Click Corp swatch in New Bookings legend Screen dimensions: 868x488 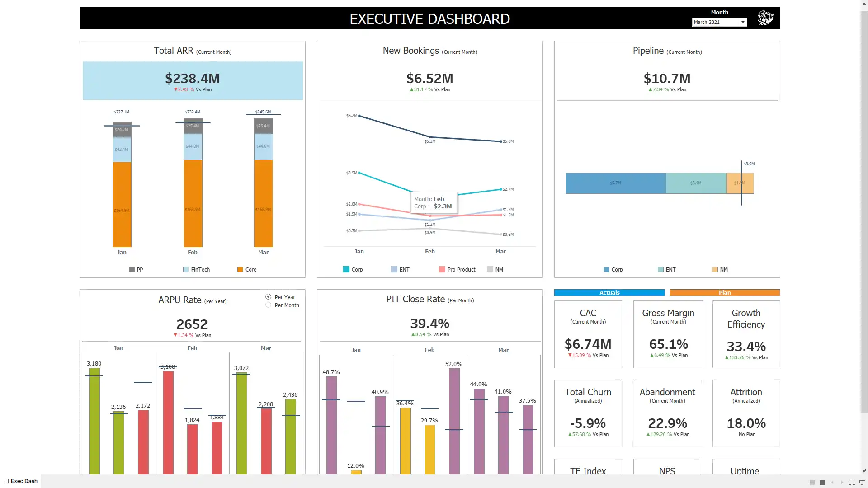click(346, 269)
